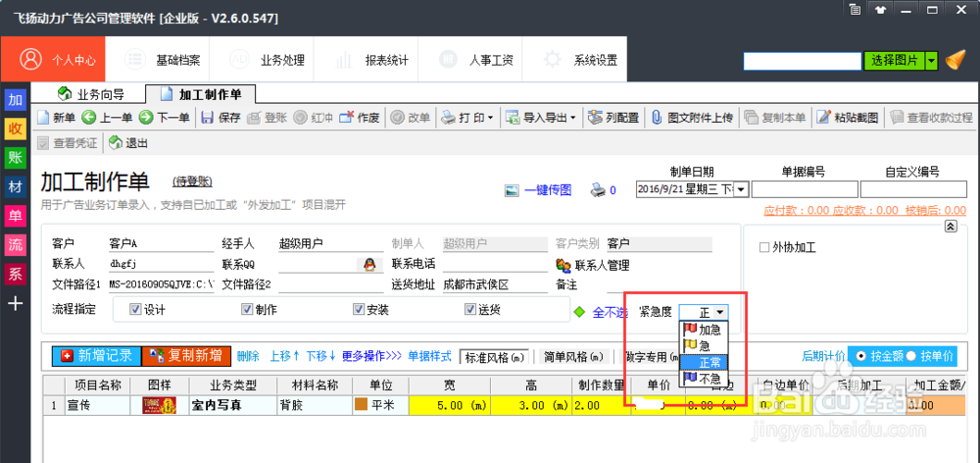Click the 登账 toolbar button
This screenshot has width=980, height=463.
(x=267, y=117)
